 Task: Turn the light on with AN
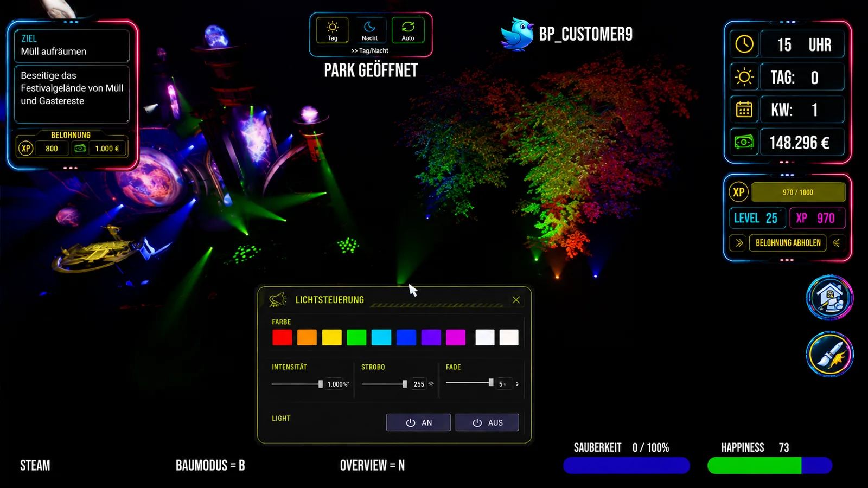click(418, 422)
